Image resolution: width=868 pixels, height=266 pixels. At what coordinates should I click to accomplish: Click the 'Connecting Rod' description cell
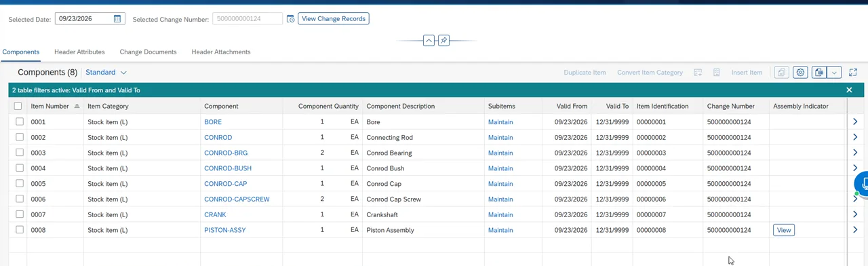point(389,138)
